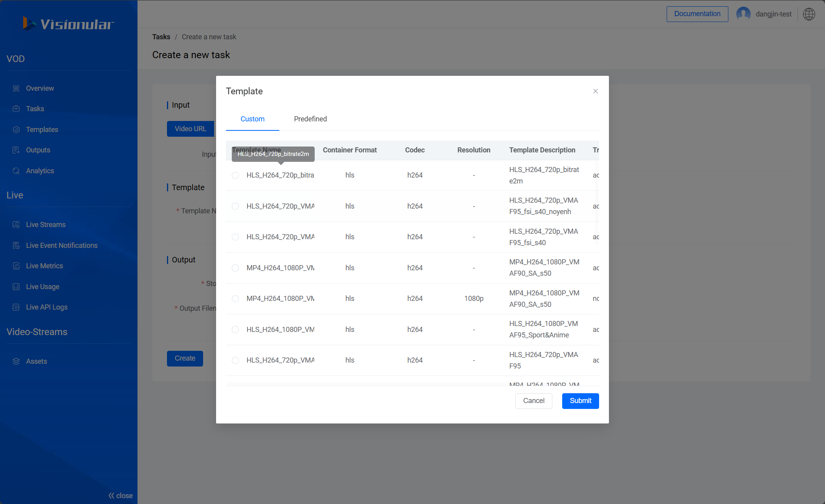Click the Tasks breadcrumb link
Image resolution: width=825 pixels, height=504 pixels.
161,37
